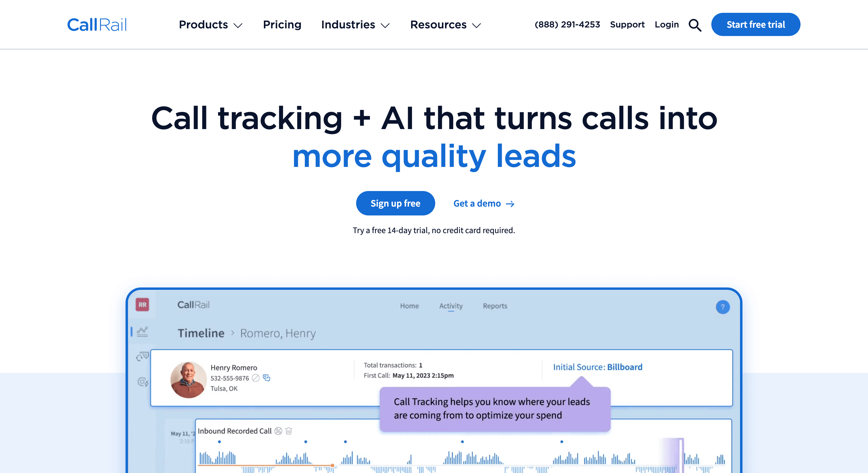Click the 'Tulsa, OK' location text
This screenshot has width=868, height=473.
224,388
